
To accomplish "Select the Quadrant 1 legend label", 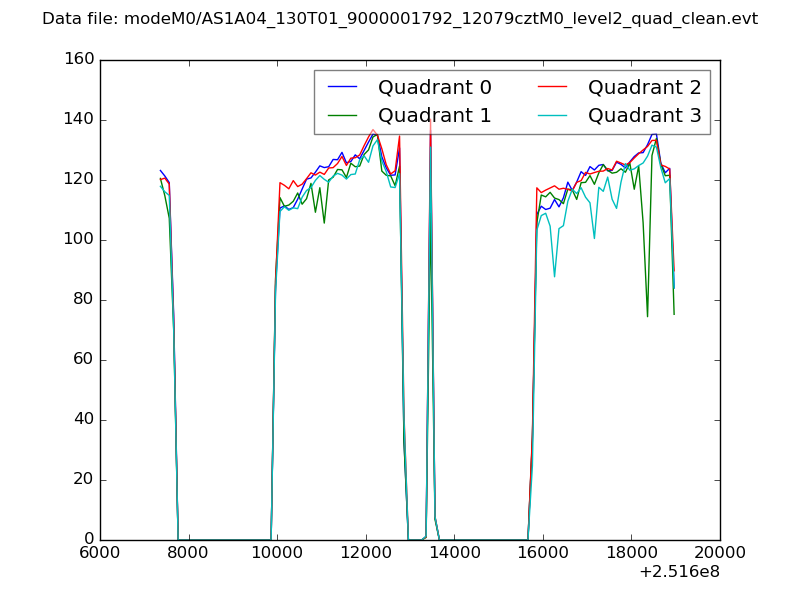I will [434, 115].
